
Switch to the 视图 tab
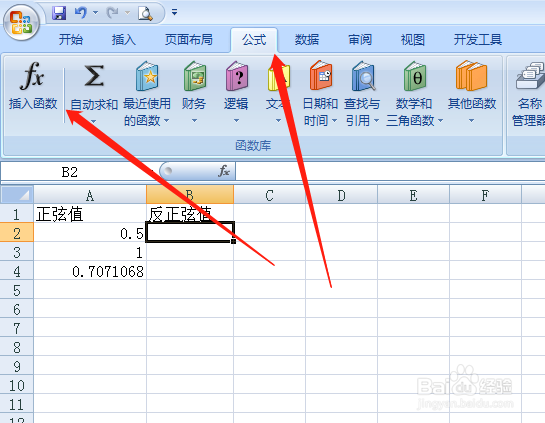[x=413, y=40]
